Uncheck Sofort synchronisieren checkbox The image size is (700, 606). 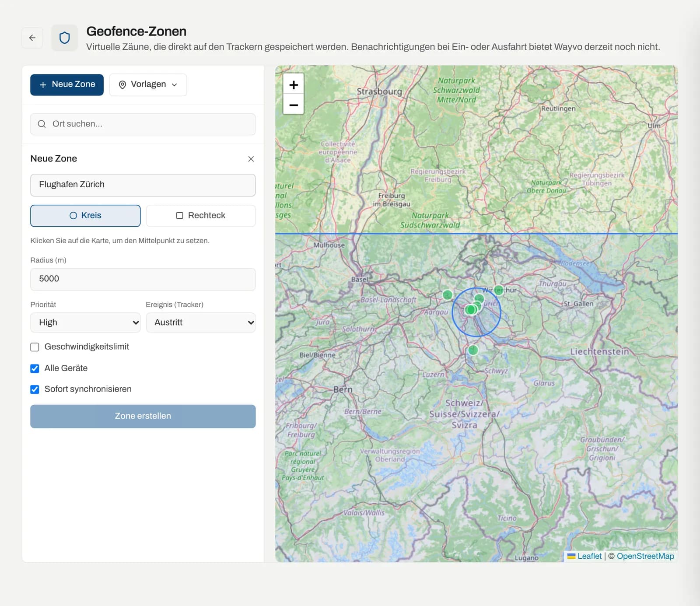point(35,389)
